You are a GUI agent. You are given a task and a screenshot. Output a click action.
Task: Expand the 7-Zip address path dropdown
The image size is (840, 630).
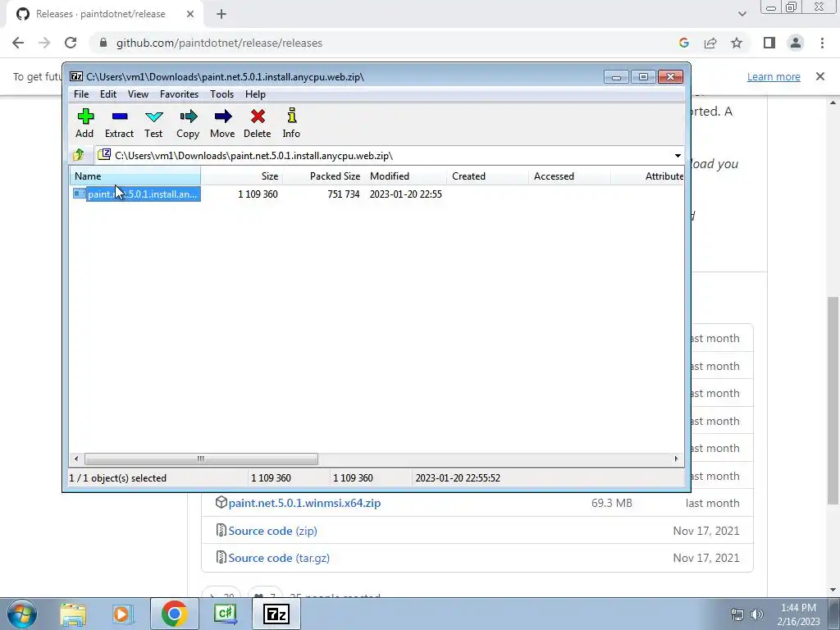(x=678, y=156)
